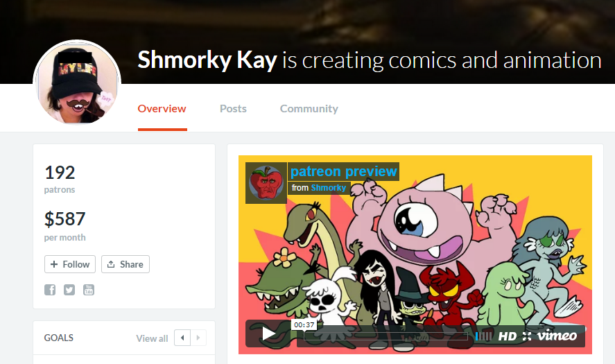Image resolution: width=615 pixels, height=364 pixels.
Task: Switch to the Community tab
Action: (309, 109)
